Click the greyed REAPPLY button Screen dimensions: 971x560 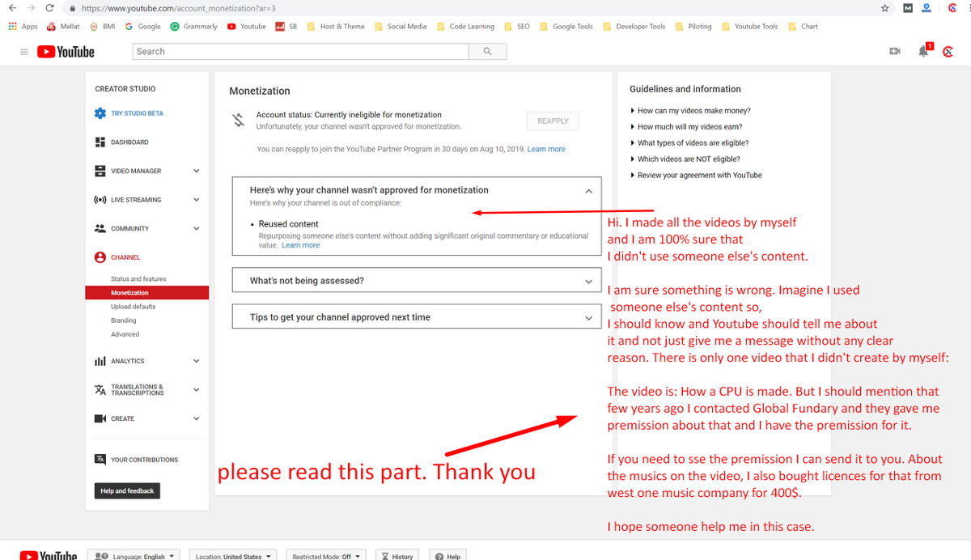pos(553,121)
